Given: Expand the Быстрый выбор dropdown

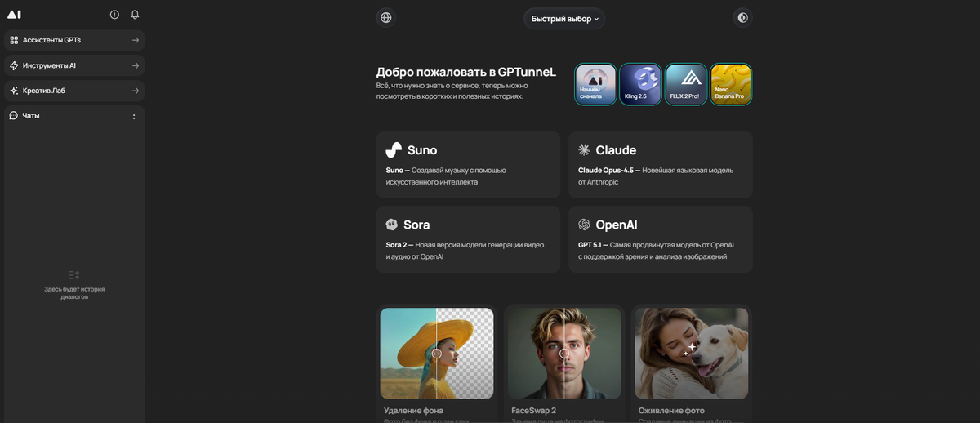Looking at the screenshot, I should point(564,19).
